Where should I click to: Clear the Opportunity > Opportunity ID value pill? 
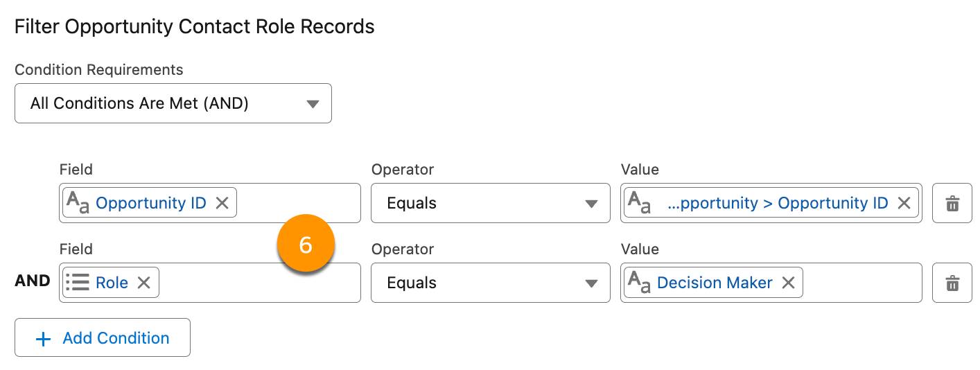pyautogui.click(x=904, y=203)
